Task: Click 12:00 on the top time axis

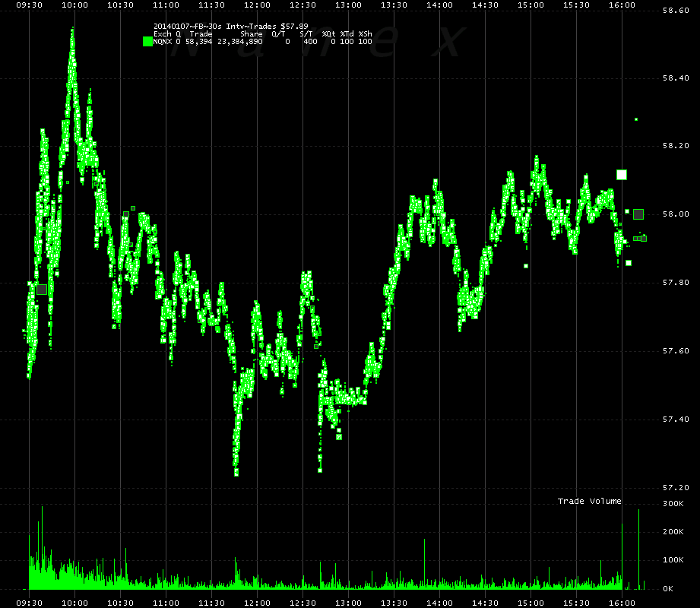Action: (x=257, y=5)
